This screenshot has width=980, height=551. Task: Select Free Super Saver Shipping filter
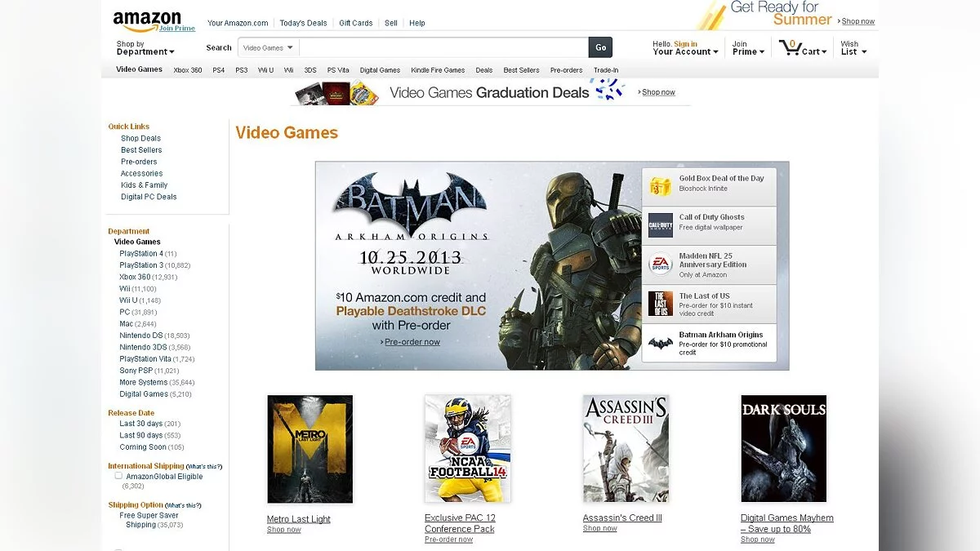(151, 520)
